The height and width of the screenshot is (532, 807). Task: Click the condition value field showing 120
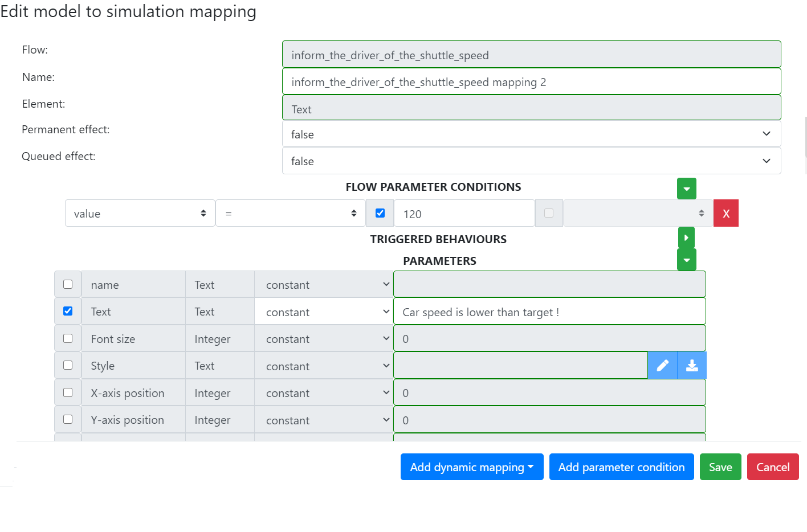(464, 213)
